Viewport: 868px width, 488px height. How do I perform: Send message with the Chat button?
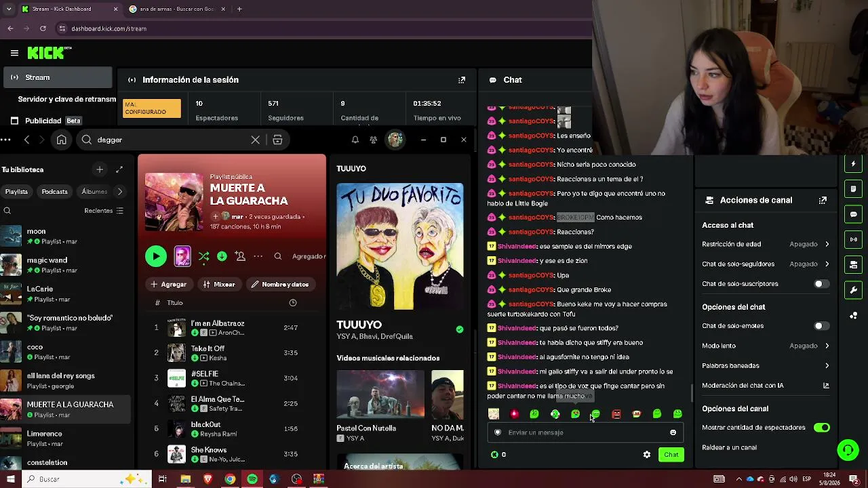coord(671,455)
